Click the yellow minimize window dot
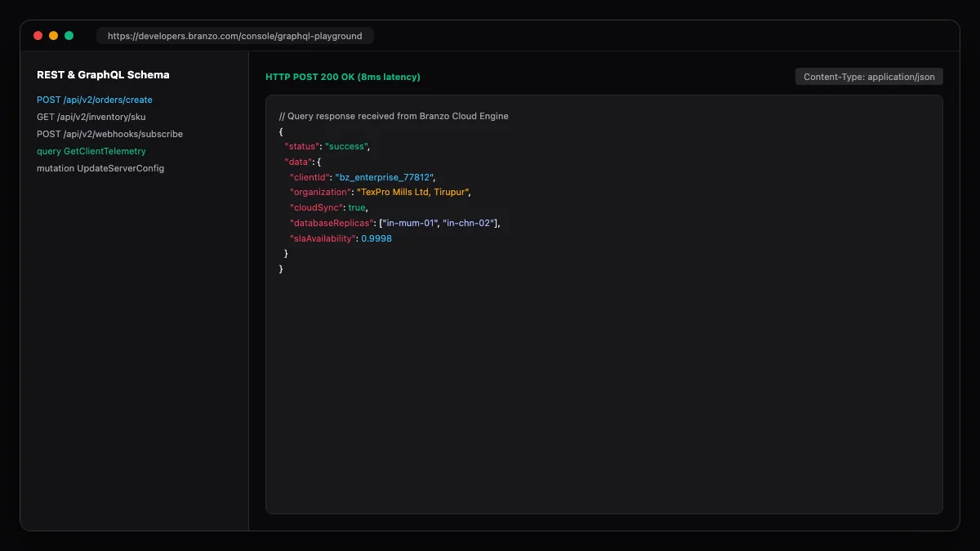 pyautogui.click(x=53, y=36)
